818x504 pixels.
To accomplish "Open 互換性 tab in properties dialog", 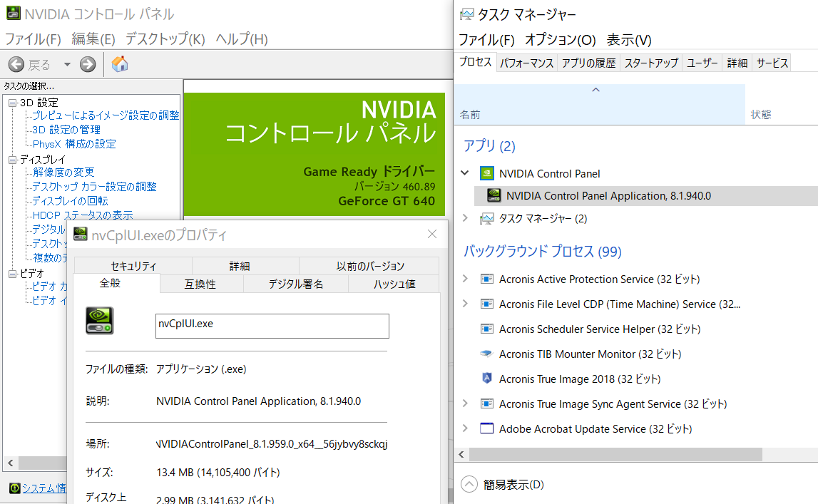I will [200, 284].
